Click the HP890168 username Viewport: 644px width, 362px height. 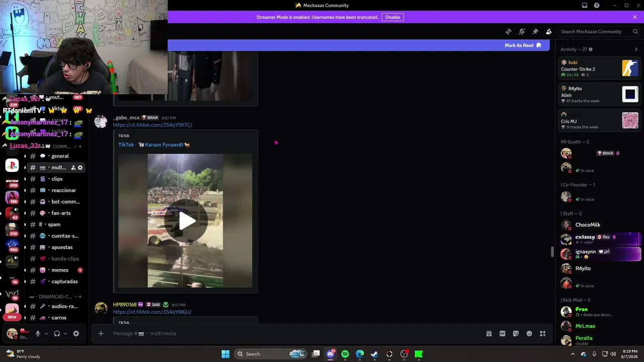pyautogui.click(x=125, y=305)
